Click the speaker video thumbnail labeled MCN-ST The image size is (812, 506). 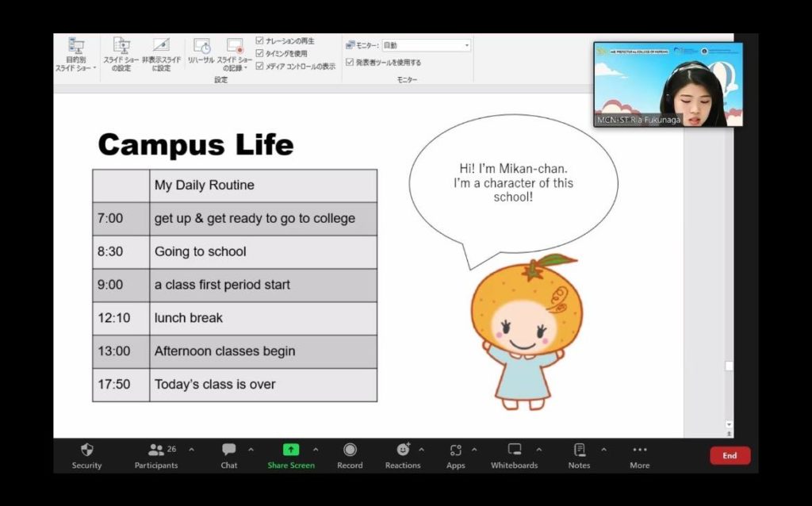click(x=668, y=84)
